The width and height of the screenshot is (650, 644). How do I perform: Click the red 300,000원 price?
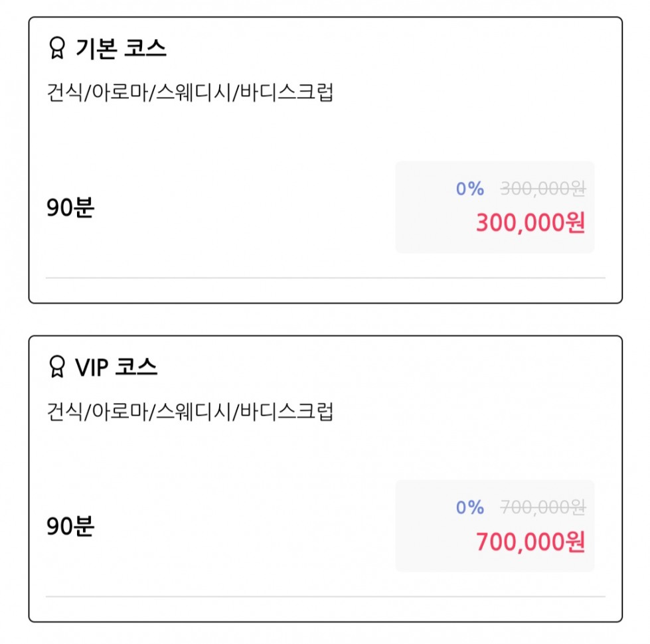click(x=530, y=222)
